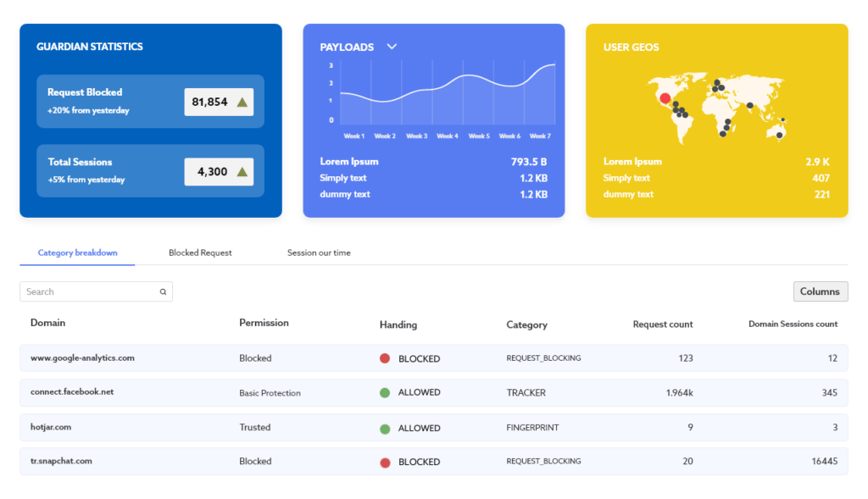Image resolution: width=868 pixels, height=499 pixels.
Task: Click the search magnifier icon
Action: point(162,291)
